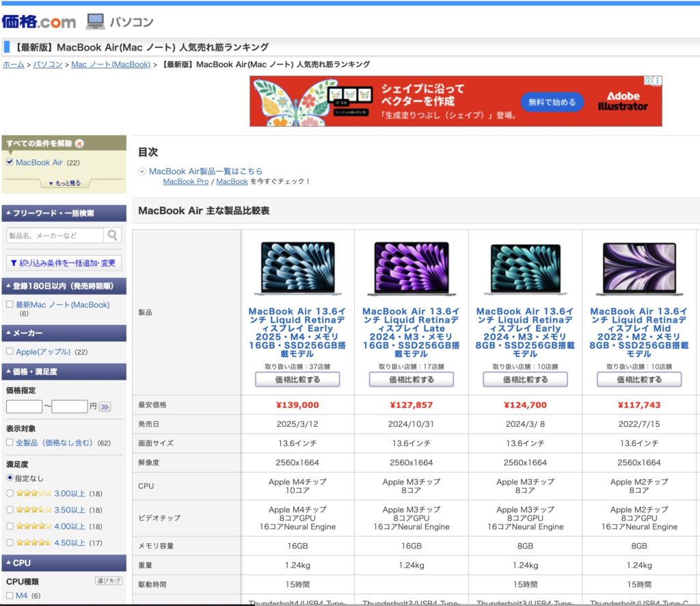Screen dimensions: 700x606
Task: Click the 選び方 help icon next to CPU種類
Action: click(108, 581)
